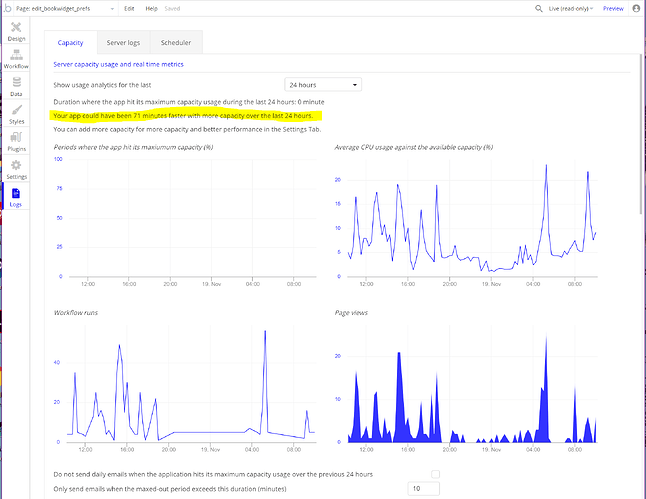Open the page selector dropdown
The image size is (646, 499).
(x=65, y=8)
